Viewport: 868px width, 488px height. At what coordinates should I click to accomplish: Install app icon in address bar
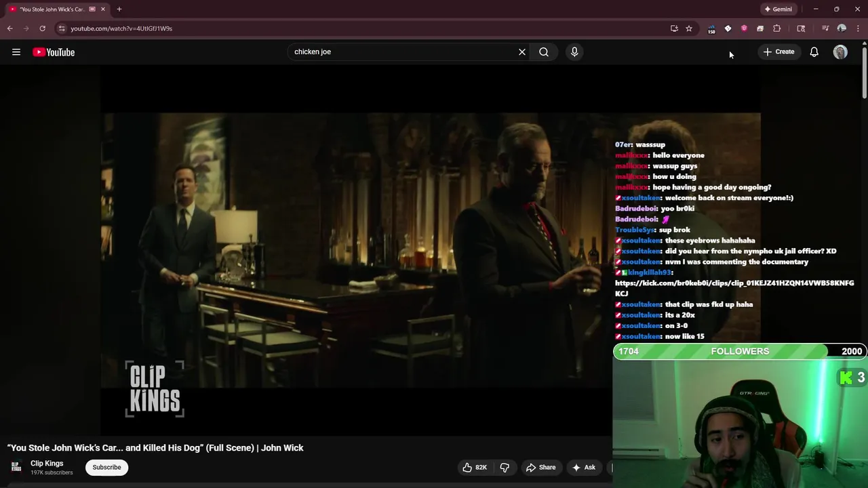point(674,28)
